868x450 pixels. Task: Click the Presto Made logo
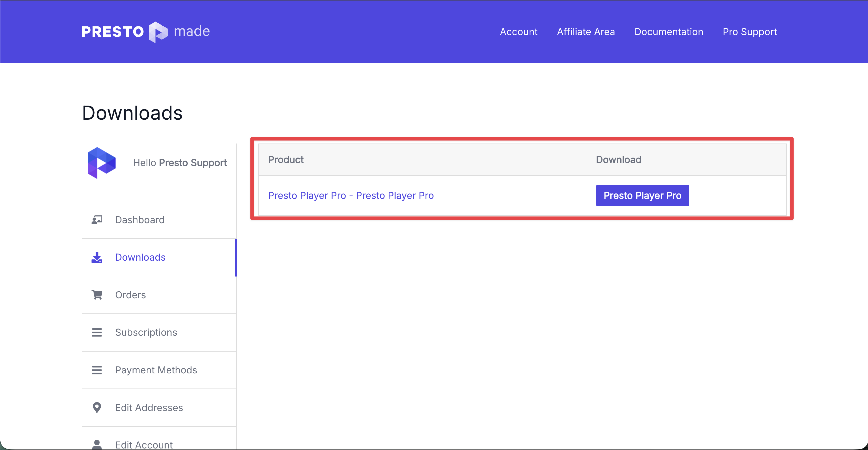[x=146, y=32]
